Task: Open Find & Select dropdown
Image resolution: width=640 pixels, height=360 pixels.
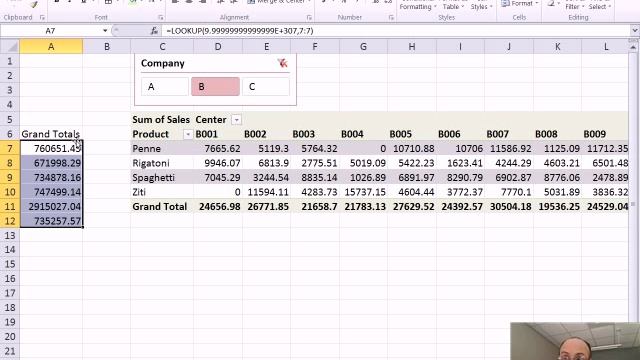Action: (x=600, y=6)
